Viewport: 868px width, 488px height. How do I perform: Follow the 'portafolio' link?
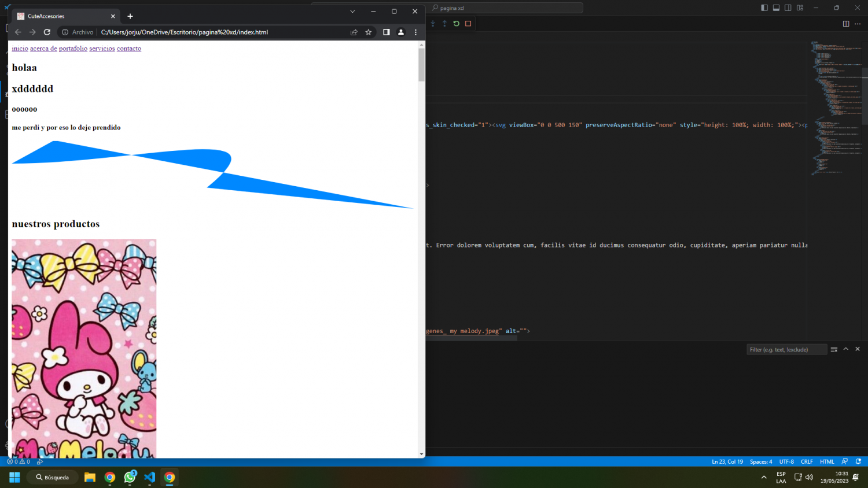(x=73, y=49)
